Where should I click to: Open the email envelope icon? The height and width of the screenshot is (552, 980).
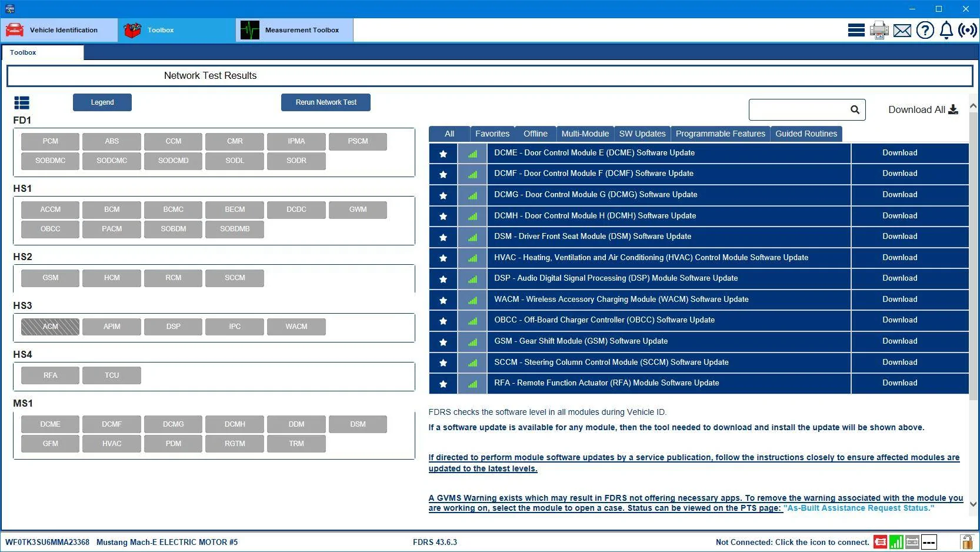coord(902,30)
